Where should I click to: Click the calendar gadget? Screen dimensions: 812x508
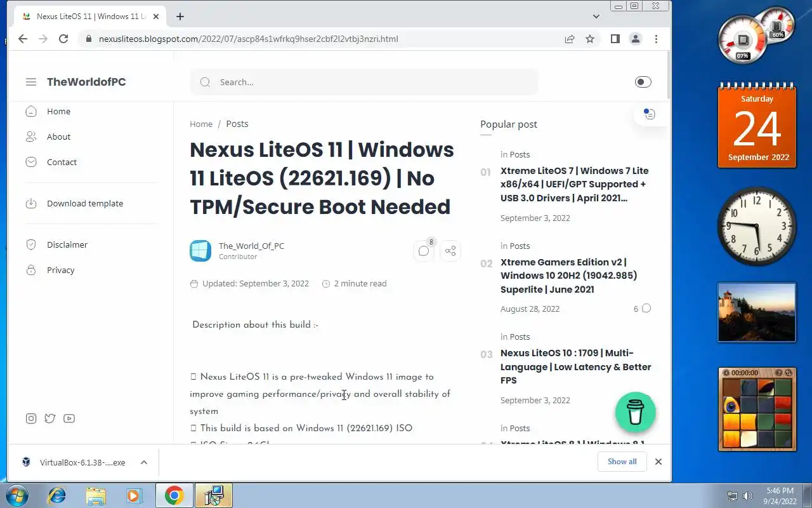757,126
